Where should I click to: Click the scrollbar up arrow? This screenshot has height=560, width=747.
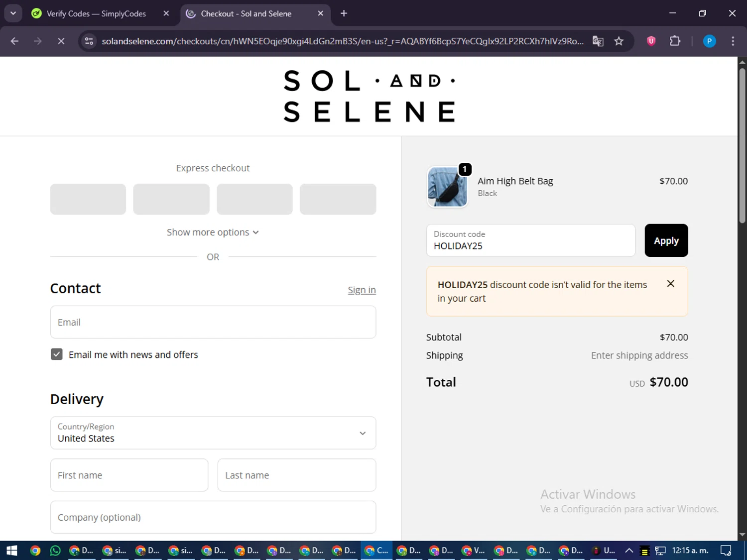pyautogui.click(x=742, y=62)
